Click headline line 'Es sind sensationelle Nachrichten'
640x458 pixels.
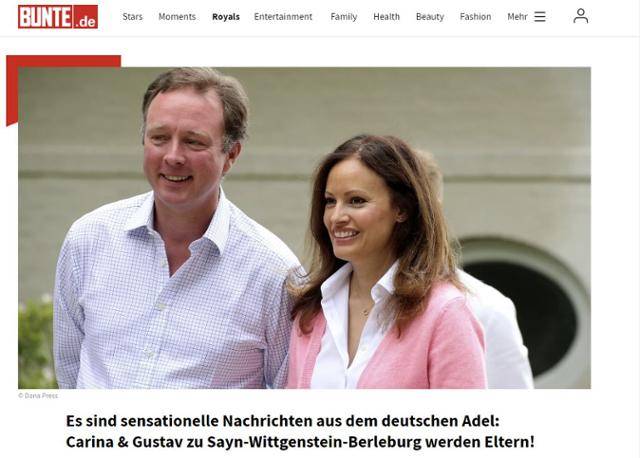[x=282, y=421]
